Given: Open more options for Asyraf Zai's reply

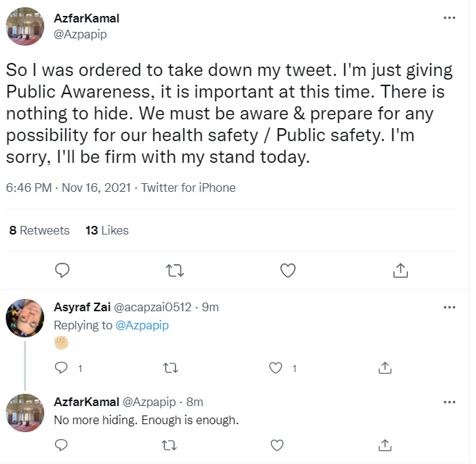Looking at the screenshot, I should [x=449, y=307].
